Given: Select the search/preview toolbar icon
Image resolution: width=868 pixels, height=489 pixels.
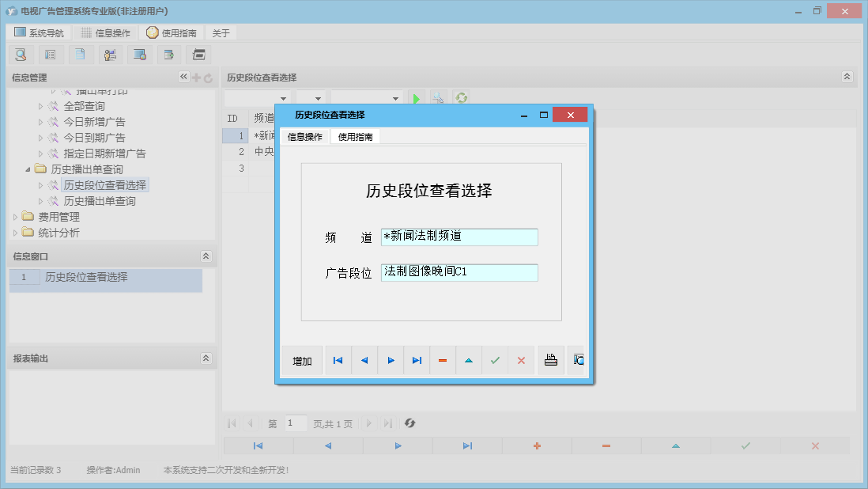Looking at the screenshot, I should point(21,54).
